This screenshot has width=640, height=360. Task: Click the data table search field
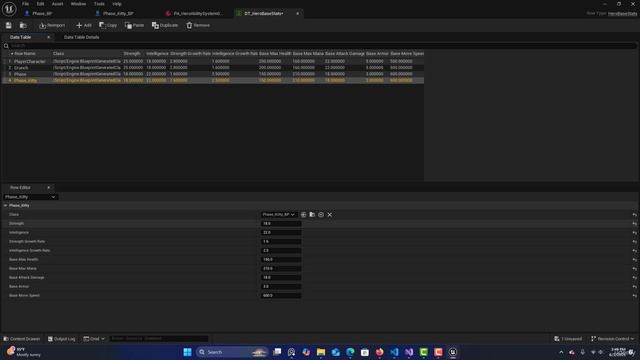click(320, 46)
